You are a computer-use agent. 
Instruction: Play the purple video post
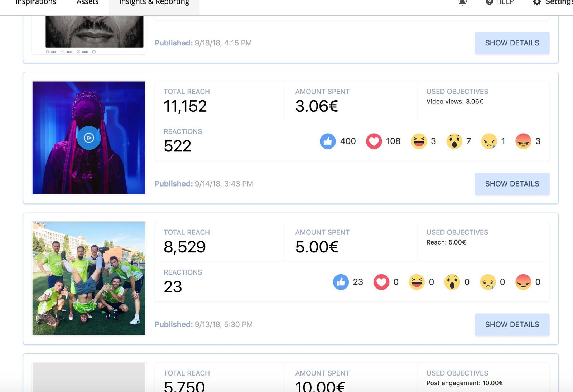click(89, 138)
